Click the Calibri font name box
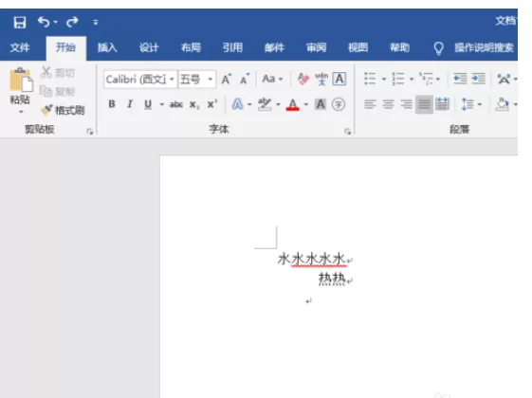 pyautogui.click(x=137, y=80)
